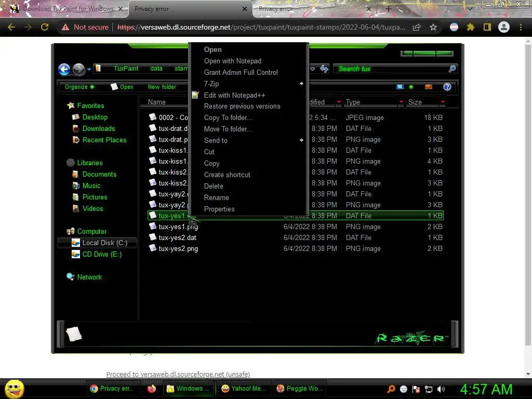The width and height of the screenshot is (532, 399).
Task: Open Size column filter dropdown
Action: (x=443, y=102)
